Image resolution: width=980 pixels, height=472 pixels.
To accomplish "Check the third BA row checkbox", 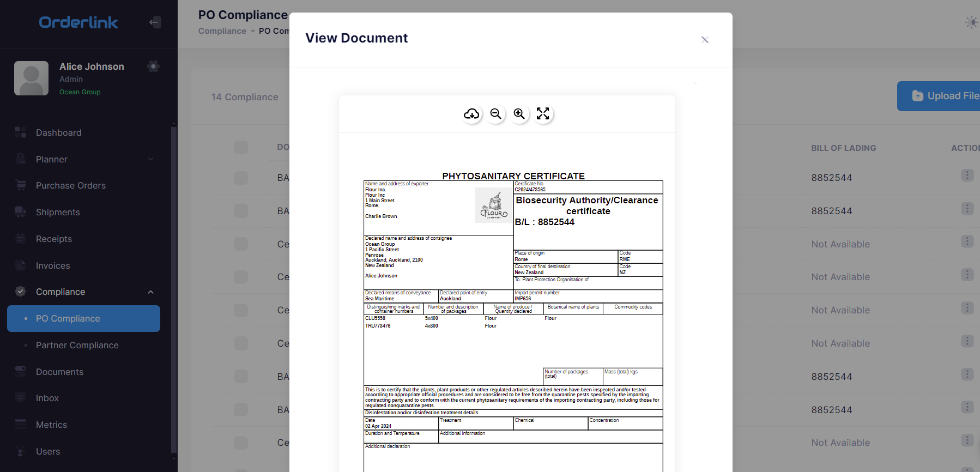I will [241, 377].
